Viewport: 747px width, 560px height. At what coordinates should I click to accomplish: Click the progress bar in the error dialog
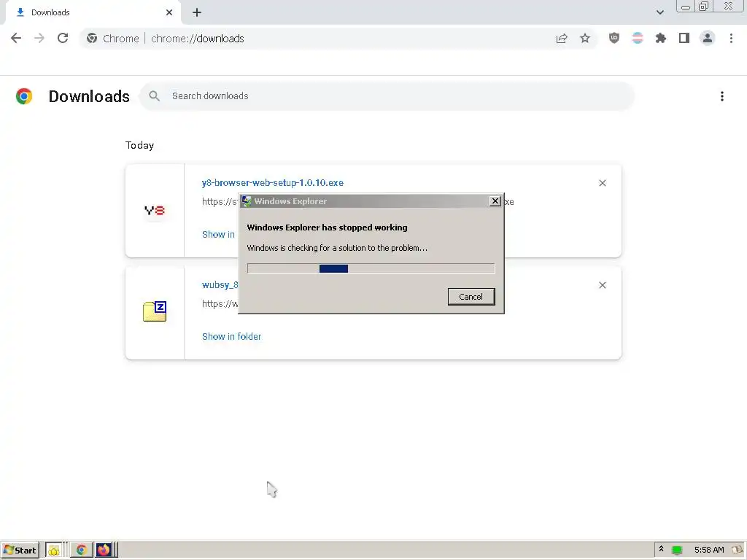click(x=371, y=268)
